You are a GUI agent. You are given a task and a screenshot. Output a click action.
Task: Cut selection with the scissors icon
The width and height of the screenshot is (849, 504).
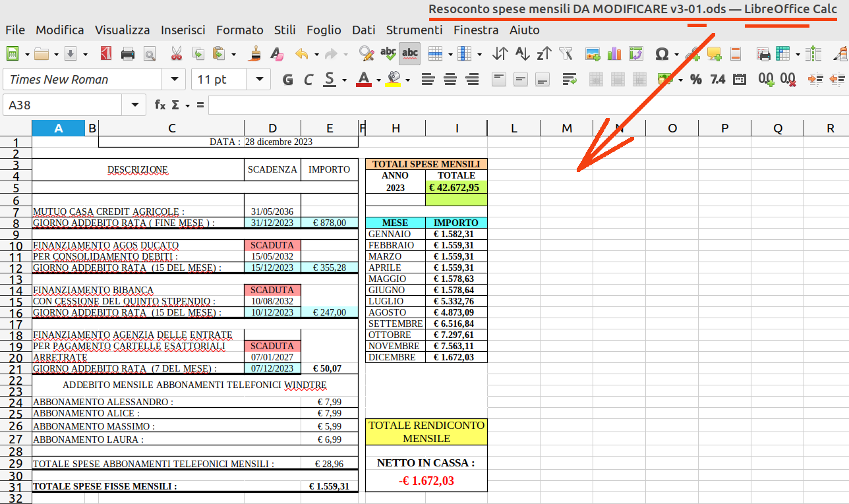176,54
